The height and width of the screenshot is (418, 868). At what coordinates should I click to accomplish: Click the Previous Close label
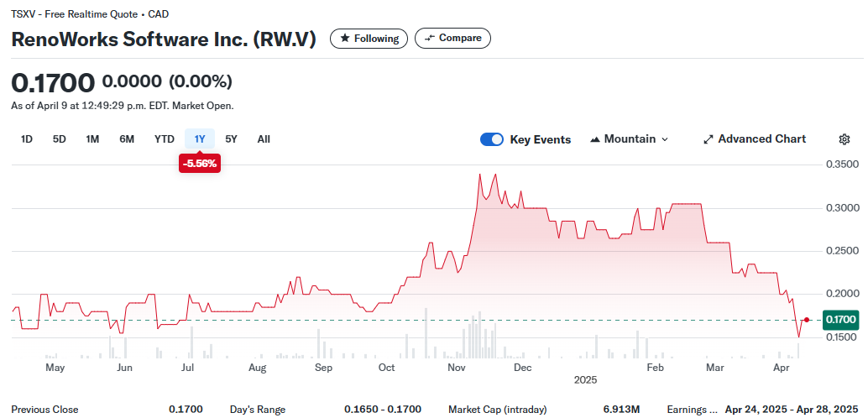(44, 410)
